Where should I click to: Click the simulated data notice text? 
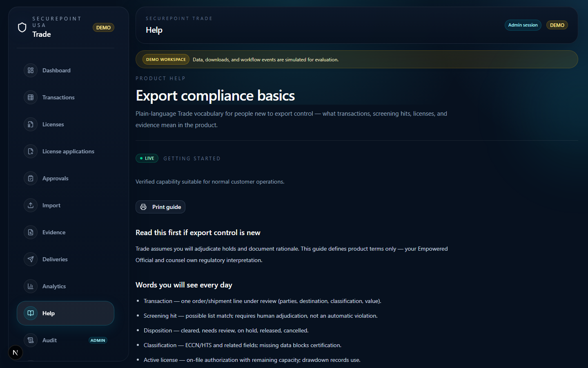pos(265,60)
